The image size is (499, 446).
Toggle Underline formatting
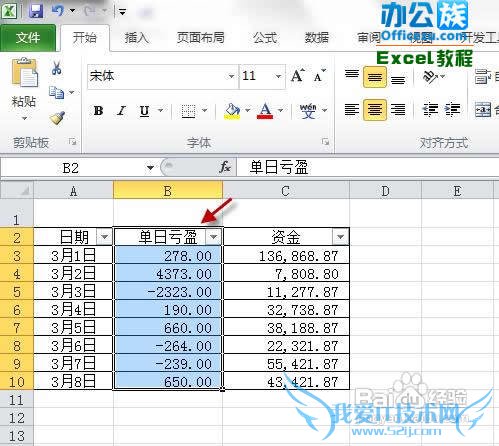pyautogui.click(x=144, y=111)
